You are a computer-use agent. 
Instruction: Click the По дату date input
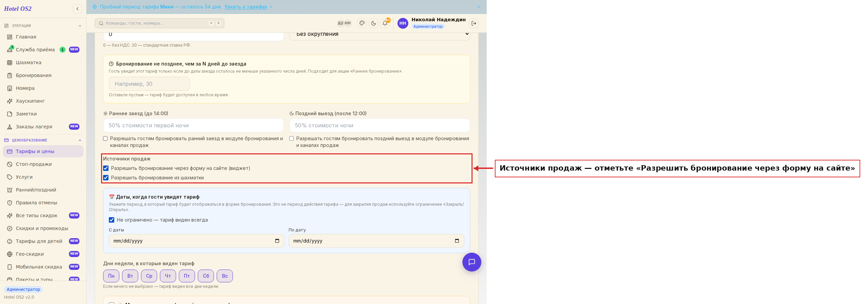tap(377, 241)
